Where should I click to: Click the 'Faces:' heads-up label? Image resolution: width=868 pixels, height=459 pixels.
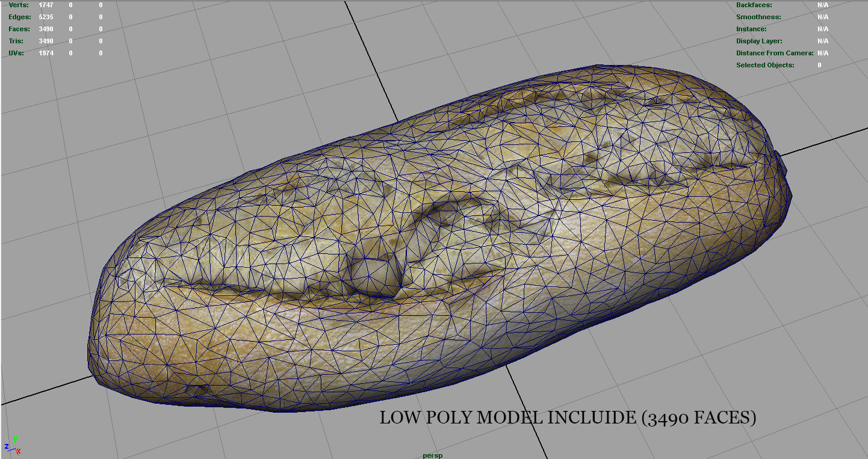[x=19, y=29]
